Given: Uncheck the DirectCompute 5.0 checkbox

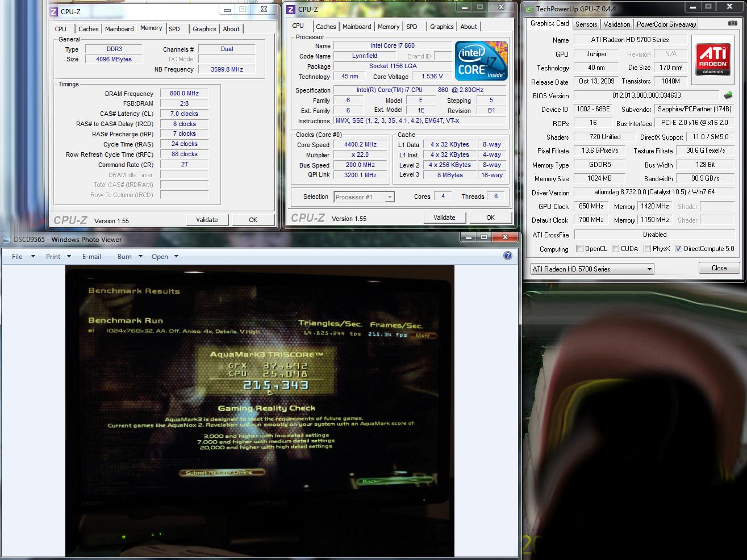Looking at the screenshot, I should point(678,249).
